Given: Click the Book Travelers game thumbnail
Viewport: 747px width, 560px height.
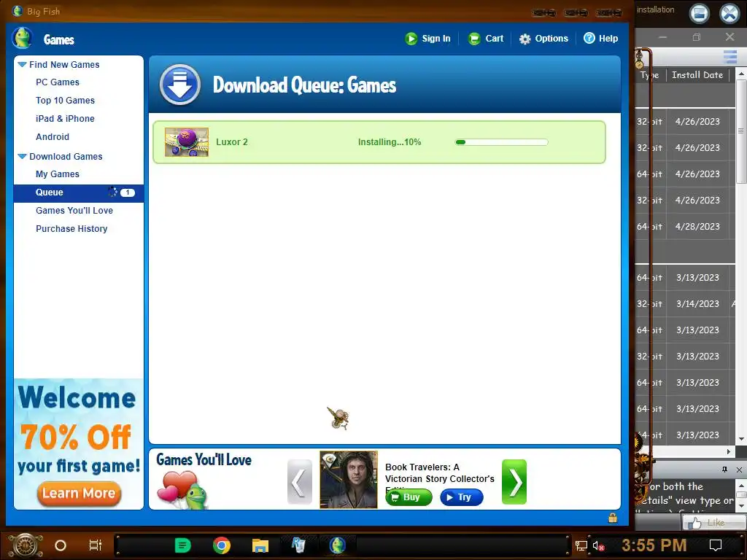Looking at the screenshot, I should 349,480.
